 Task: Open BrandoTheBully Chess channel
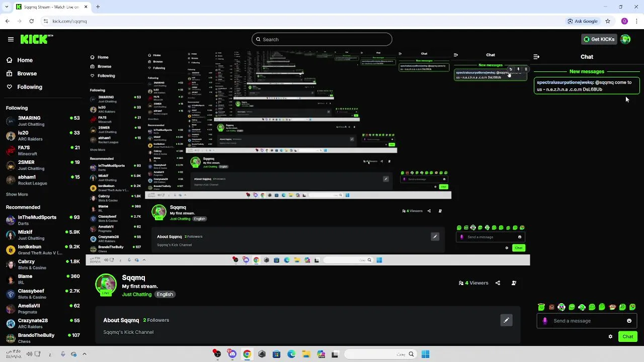click(43, 338)
